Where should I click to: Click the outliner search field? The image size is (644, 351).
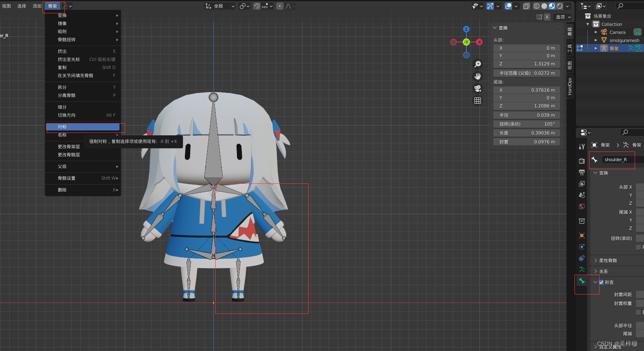(629, 6)
